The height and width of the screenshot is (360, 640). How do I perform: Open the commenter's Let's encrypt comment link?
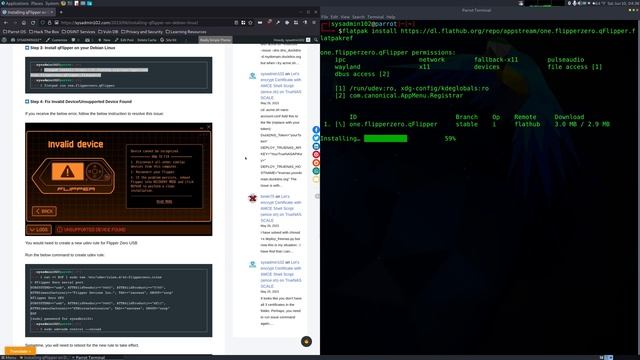[x=281, y=208]
